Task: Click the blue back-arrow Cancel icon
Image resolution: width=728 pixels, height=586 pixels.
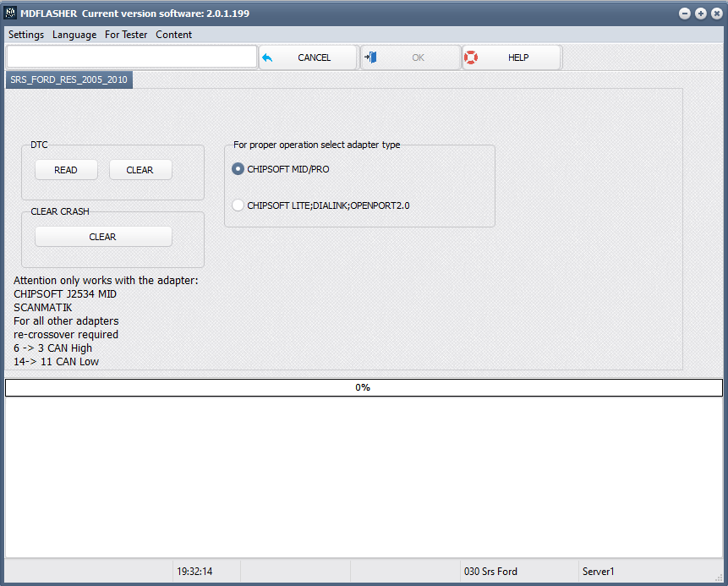Action: pyautogui.click(x=267, y=58)
